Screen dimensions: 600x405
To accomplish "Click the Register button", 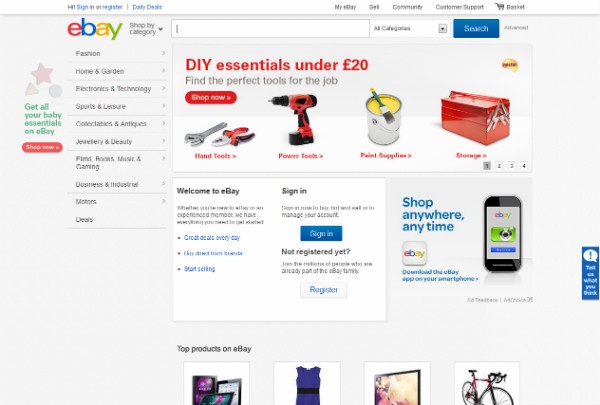I will pos(324,290).
